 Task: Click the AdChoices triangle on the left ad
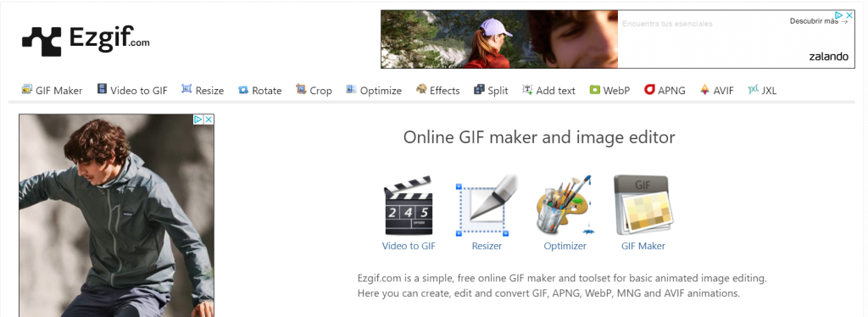click(x=198, y=120)
